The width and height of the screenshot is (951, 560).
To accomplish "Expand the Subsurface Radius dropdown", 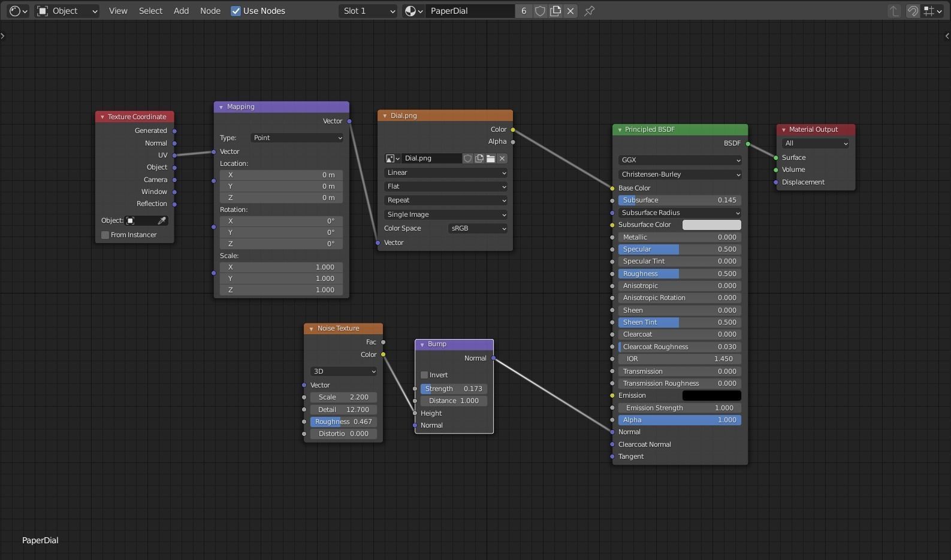I will tap(680, 213).
